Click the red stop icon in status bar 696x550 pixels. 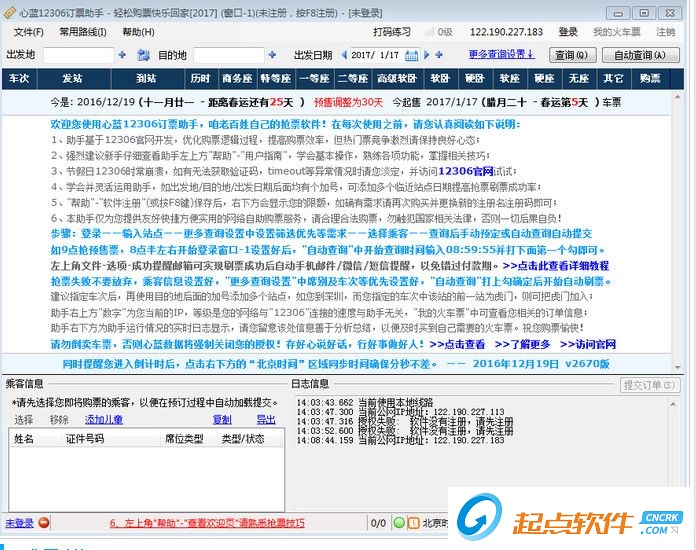pyautogui.click(x=44, y=523)
